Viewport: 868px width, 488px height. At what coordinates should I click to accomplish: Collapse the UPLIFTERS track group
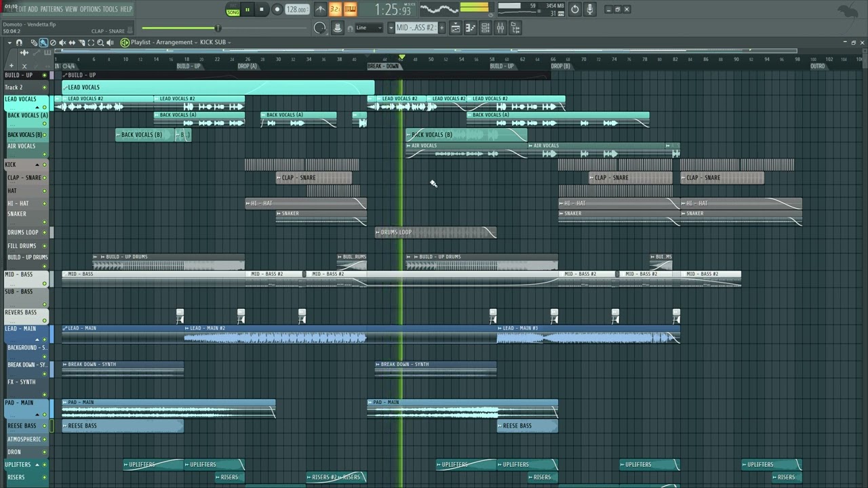pos(37,464)
